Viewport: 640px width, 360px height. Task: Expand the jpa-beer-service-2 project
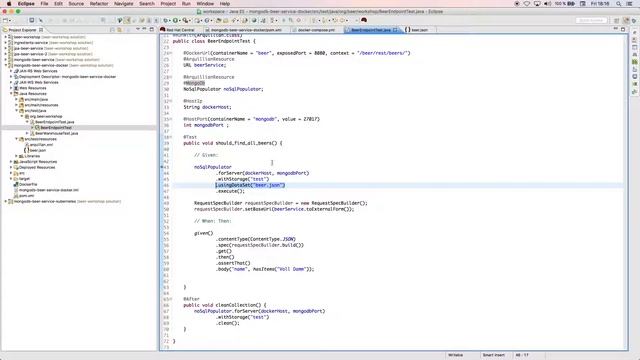tap(6, 54)
